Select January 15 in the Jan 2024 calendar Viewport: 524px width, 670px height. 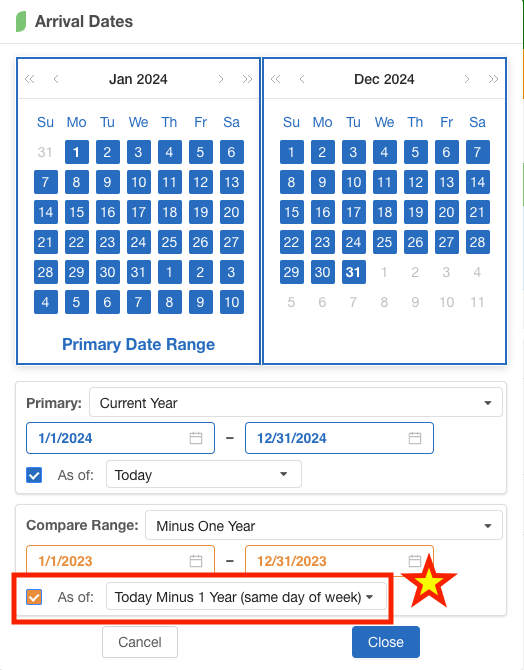coord(77,212)
